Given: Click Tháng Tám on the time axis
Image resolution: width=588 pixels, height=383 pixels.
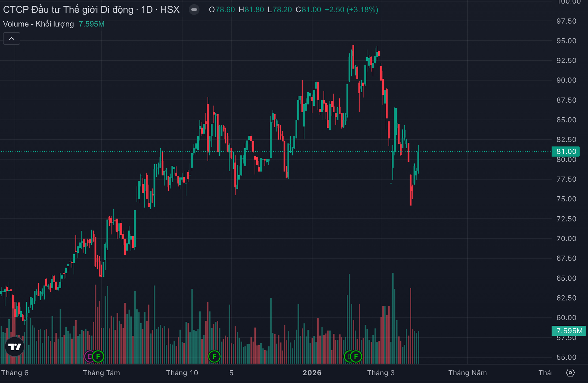Looking at the screenshot, I should [101, 373].
